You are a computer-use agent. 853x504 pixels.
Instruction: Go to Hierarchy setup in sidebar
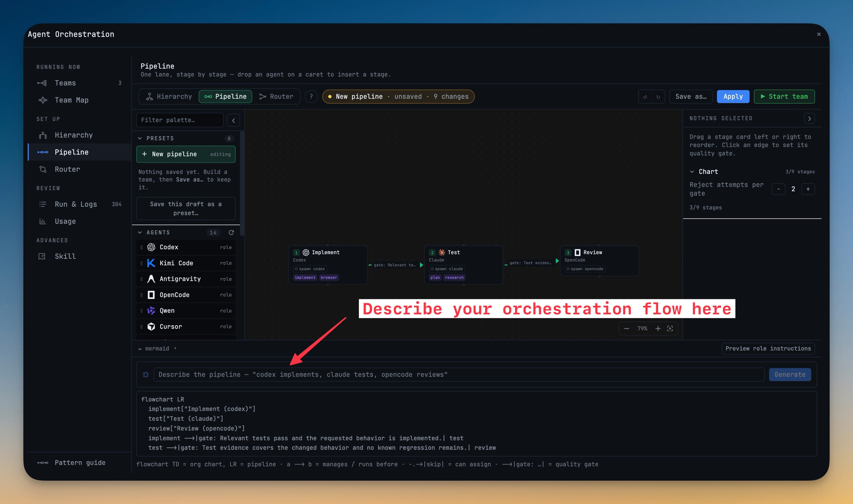(79, 135)
